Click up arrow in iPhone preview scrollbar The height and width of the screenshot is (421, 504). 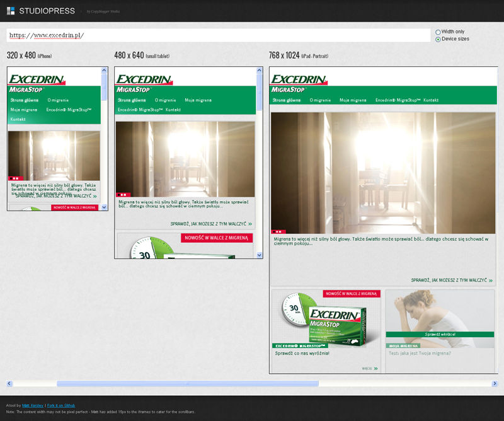point(104,70)
